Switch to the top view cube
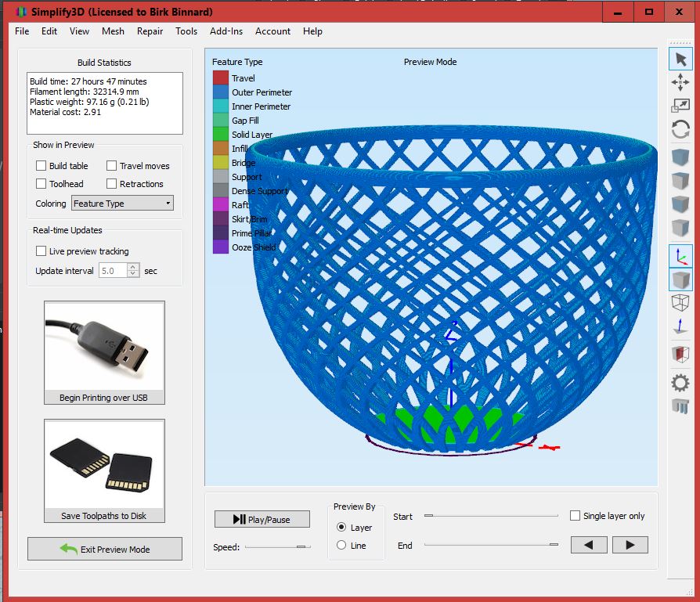 tap(680, 181)
